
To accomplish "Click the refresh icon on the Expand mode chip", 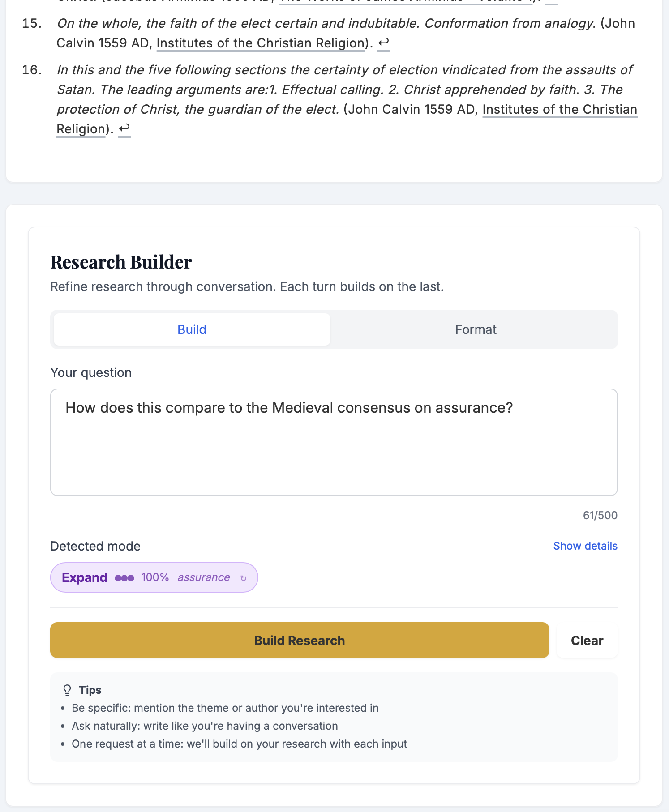I will pyautogui.click(x=244, y=578).
